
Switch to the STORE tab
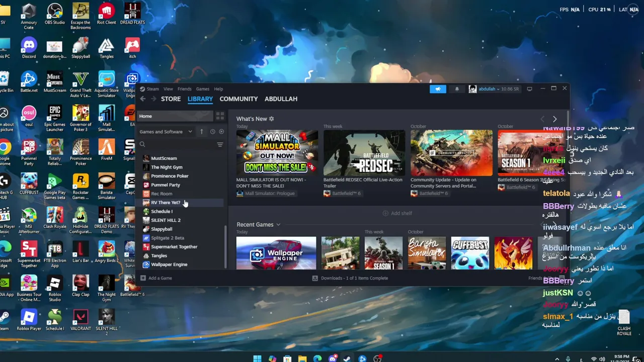click(x=171, y=99)
